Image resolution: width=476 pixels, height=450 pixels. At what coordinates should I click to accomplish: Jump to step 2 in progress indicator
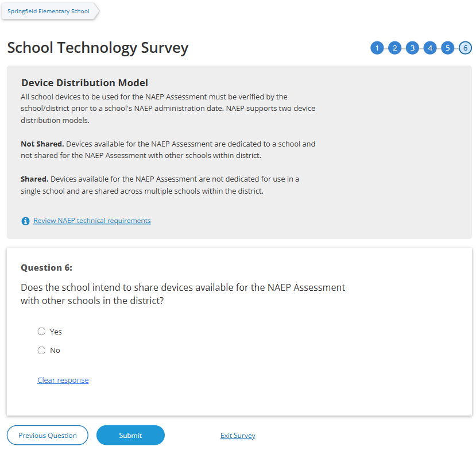tap(394, 48)
